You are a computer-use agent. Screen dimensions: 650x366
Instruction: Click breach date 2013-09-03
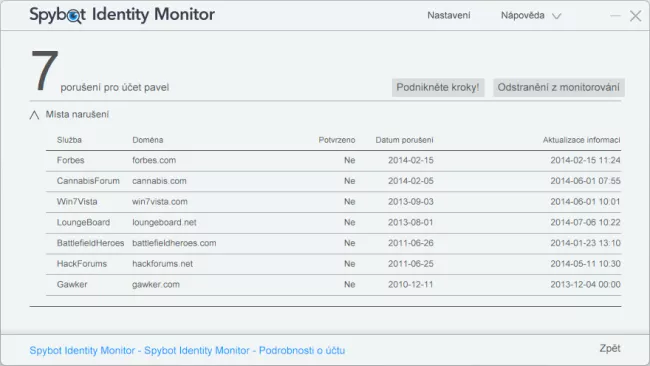(410, 202)
